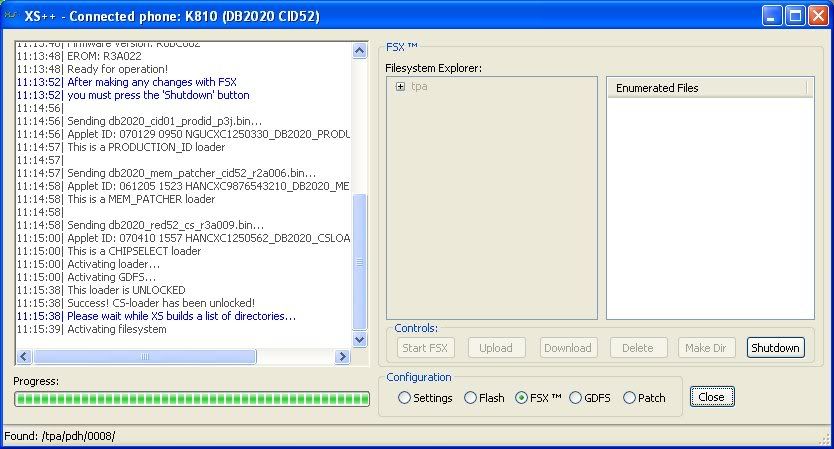Select the Patch radio button
The image size is (834, 449).
[x=629, y=398]
